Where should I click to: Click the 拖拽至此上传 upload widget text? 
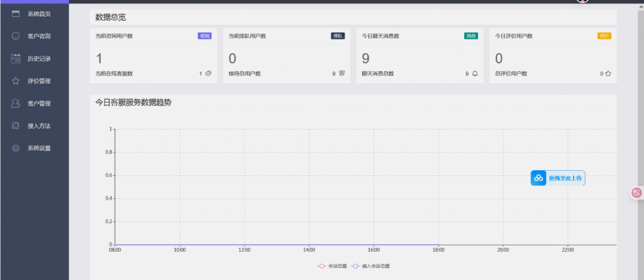tap(565, 178)
